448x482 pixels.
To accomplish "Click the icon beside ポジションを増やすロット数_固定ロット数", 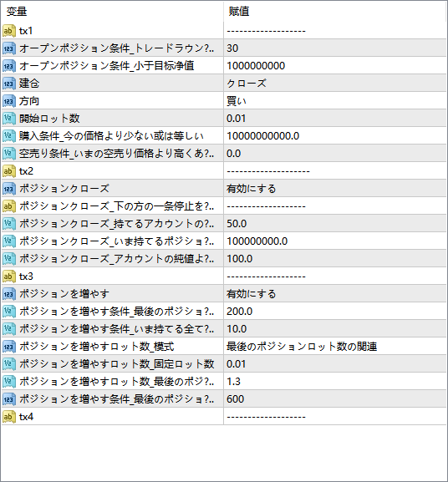I will (9, 364).
